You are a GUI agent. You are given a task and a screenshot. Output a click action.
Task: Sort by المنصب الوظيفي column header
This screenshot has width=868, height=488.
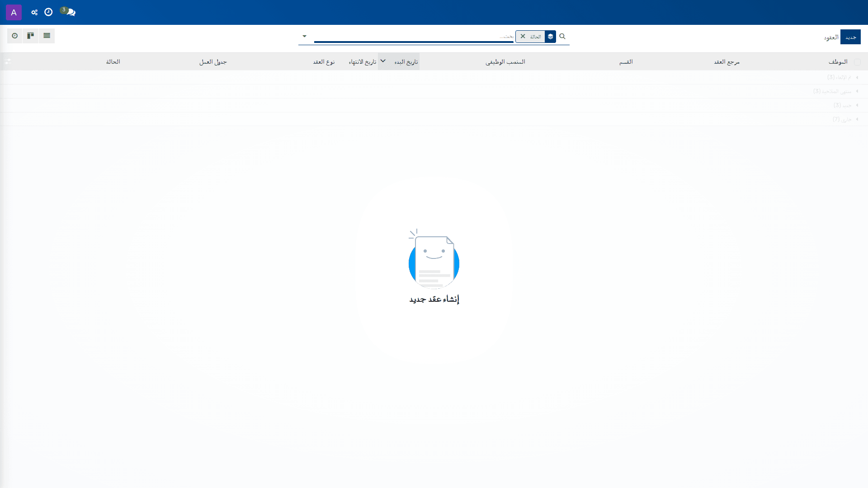point(505,62)
